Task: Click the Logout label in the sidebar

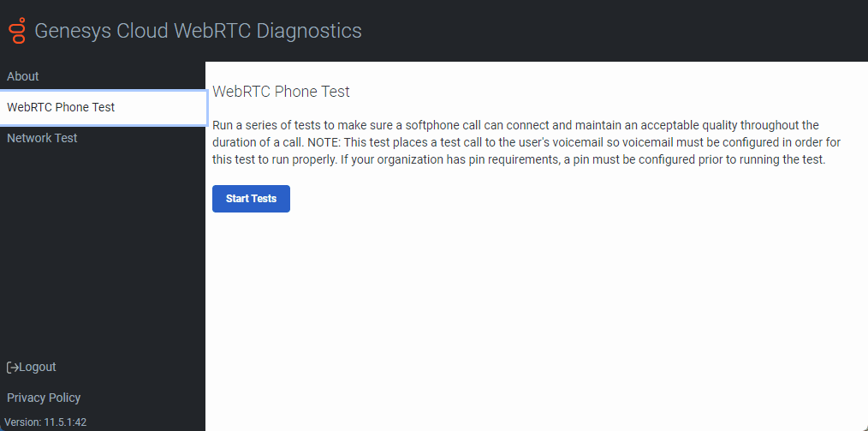Action: [x=38, y=367]
